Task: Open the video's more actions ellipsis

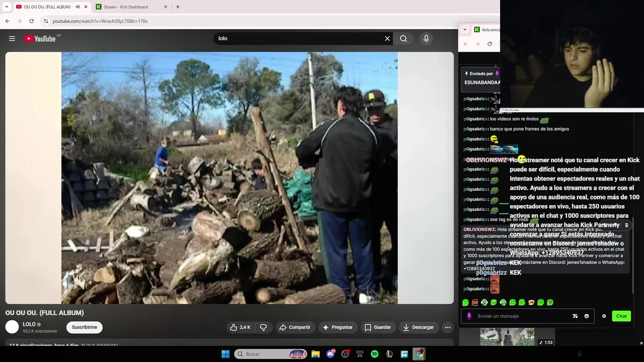Action: 448,327
